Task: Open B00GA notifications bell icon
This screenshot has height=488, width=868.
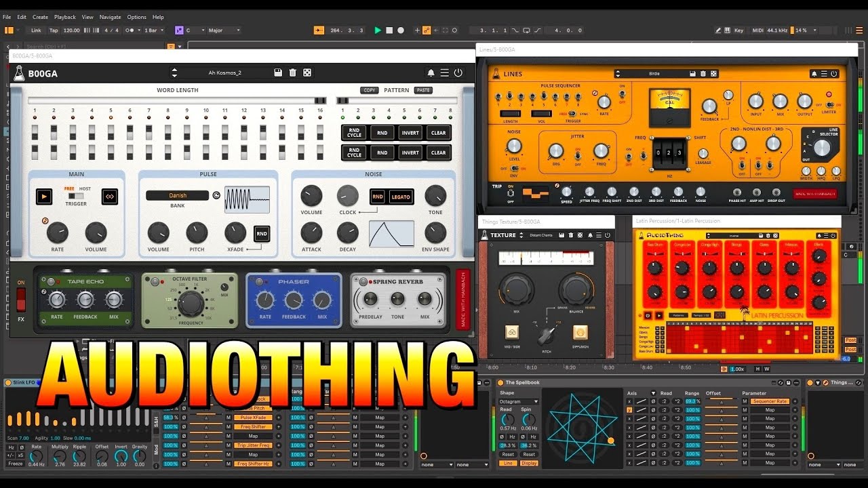Action: [x=430, y=73]
